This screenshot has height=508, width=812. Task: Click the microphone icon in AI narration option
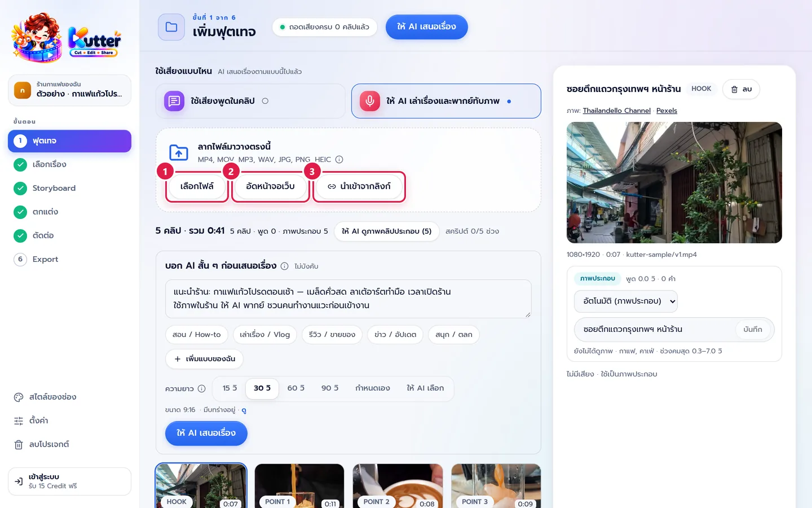370,101
